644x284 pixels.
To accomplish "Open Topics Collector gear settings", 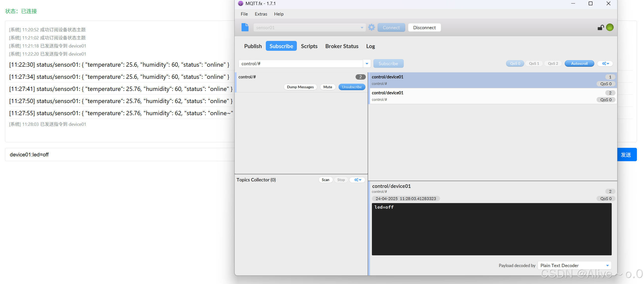I will [357, 180].
